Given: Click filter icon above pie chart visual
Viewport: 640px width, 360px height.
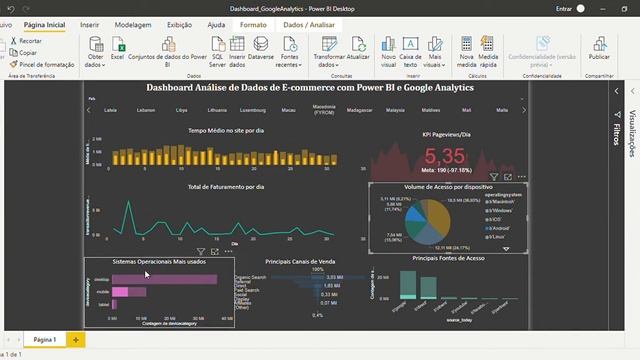Looking at the screenshot, I should [494, 177].
